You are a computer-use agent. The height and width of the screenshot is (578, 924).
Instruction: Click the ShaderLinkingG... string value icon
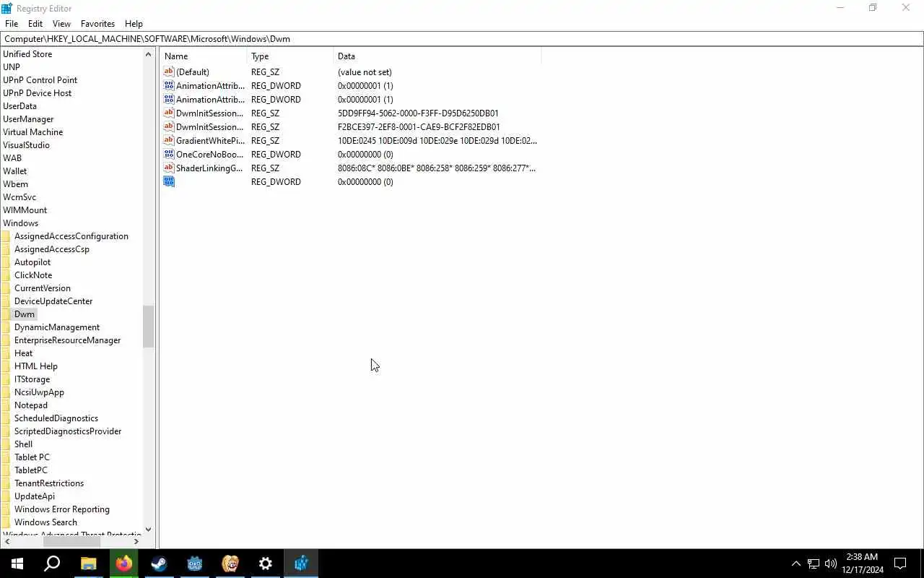point(169,168)
